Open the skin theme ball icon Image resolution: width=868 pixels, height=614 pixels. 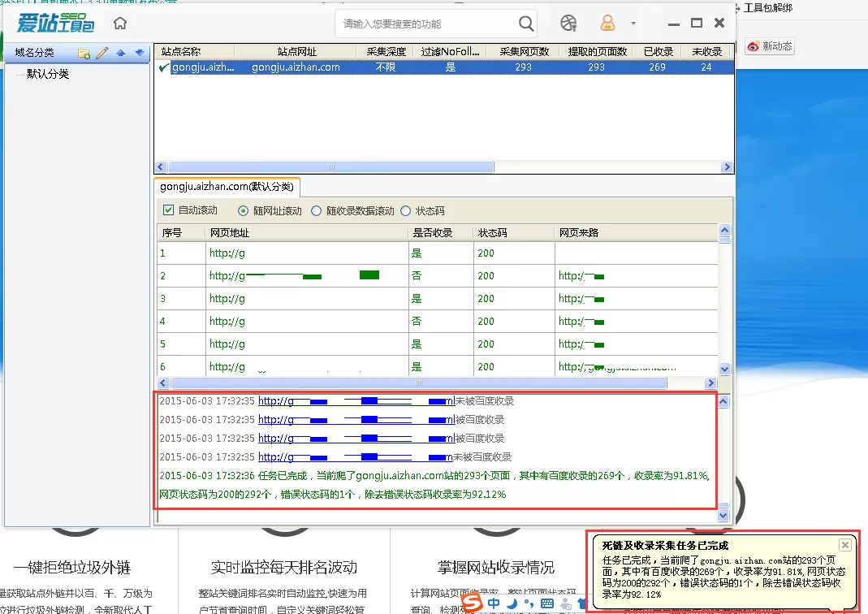[x=568, y=24]
